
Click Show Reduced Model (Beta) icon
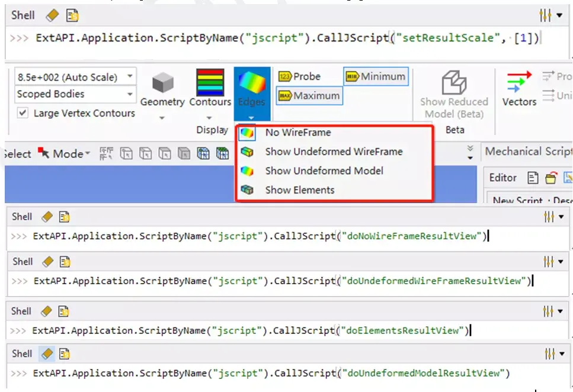[454, 82]
